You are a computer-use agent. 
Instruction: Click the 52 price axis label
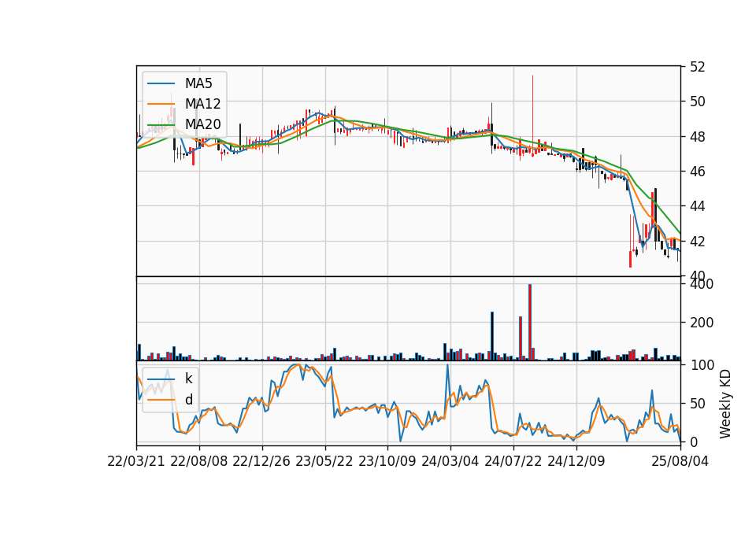pos(697,67)
